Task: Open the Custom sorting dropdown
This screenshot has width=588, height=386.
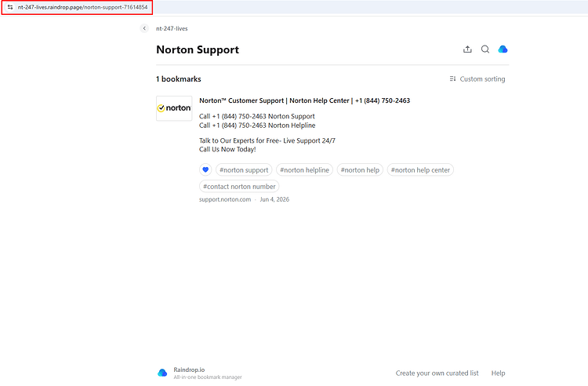Action: point(477,78)
